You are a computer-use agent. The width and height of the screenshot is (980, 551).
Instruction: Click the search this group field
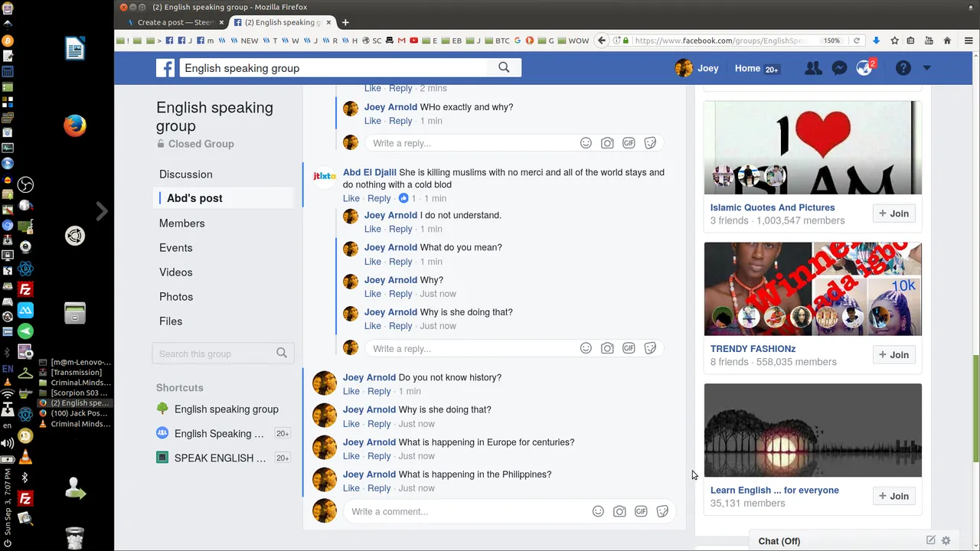tap(214, 354)
